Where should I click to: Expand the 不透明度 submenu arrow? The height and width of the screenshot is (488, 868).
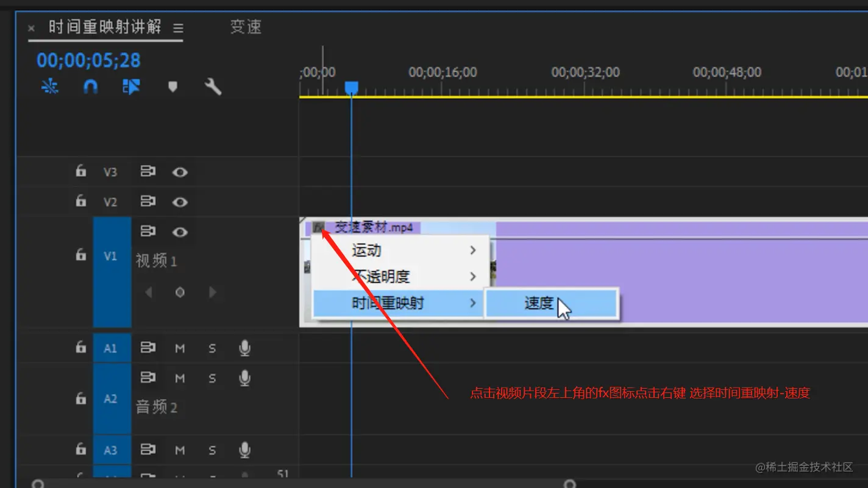(x=473, y=277)
